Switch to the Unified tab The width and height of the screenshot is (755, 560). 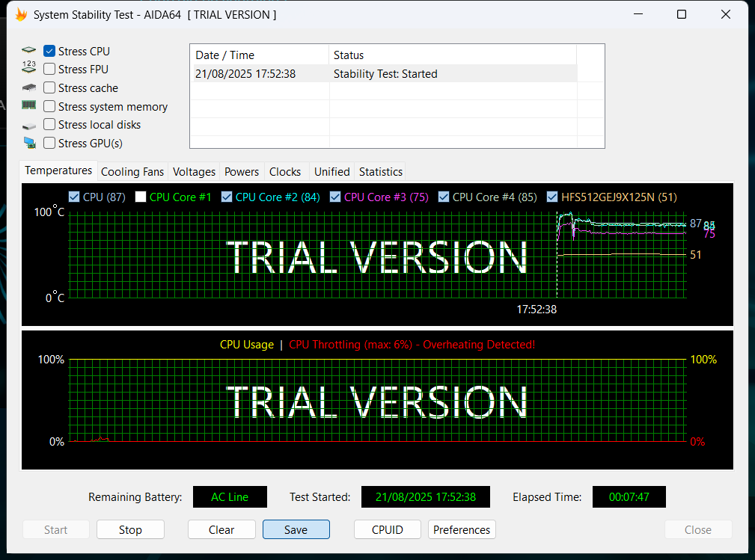(331, 172)
